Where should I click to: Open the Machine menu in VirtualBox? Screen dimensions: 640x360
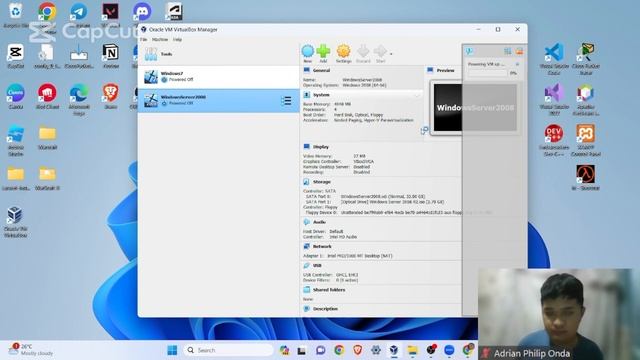(160, 40)
